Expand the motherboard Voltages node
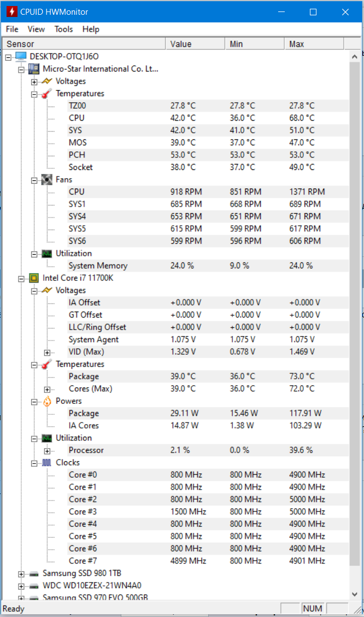Screen dimensions: 364x617 (x=34, y=81)
